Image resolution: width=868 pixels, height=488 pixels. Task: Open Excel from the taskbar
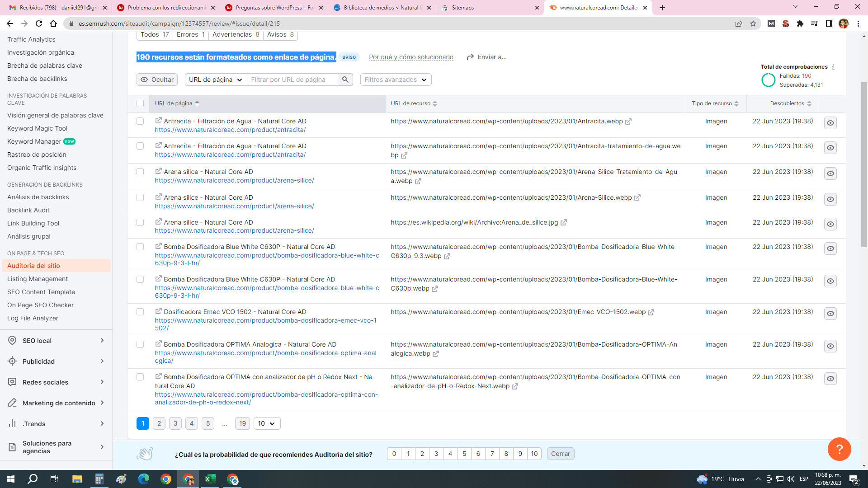click(210, 479)
